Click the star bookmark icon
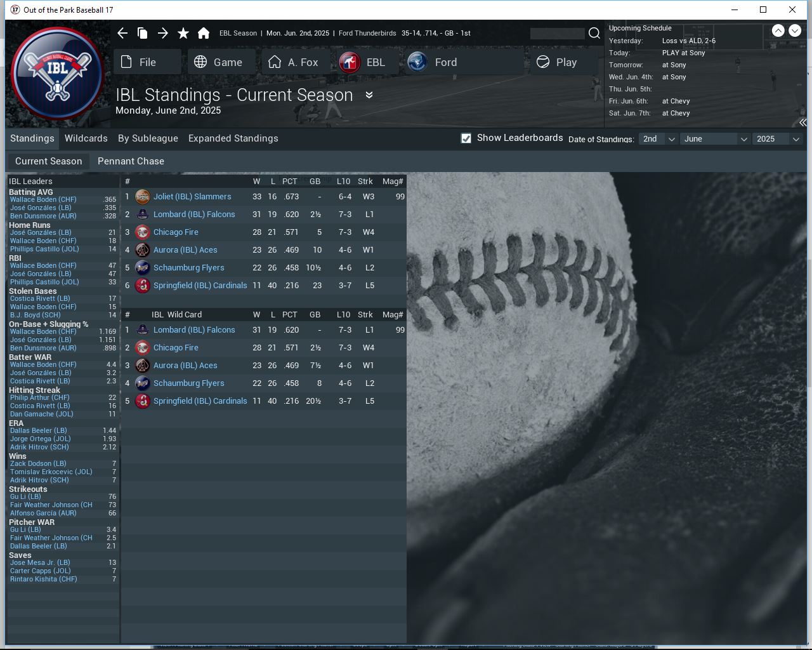This screenshot has width=812, height=650. point(183,33)
